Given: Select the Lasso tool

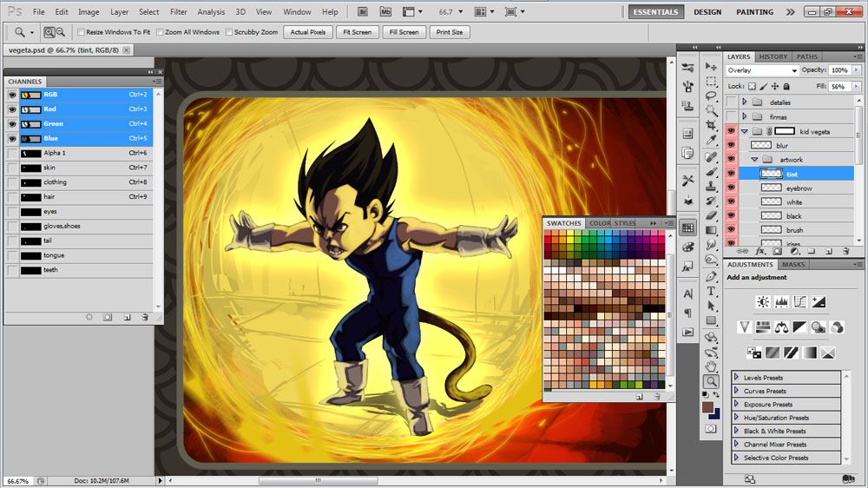Looking at the screenshot, I should coord(711,96).
